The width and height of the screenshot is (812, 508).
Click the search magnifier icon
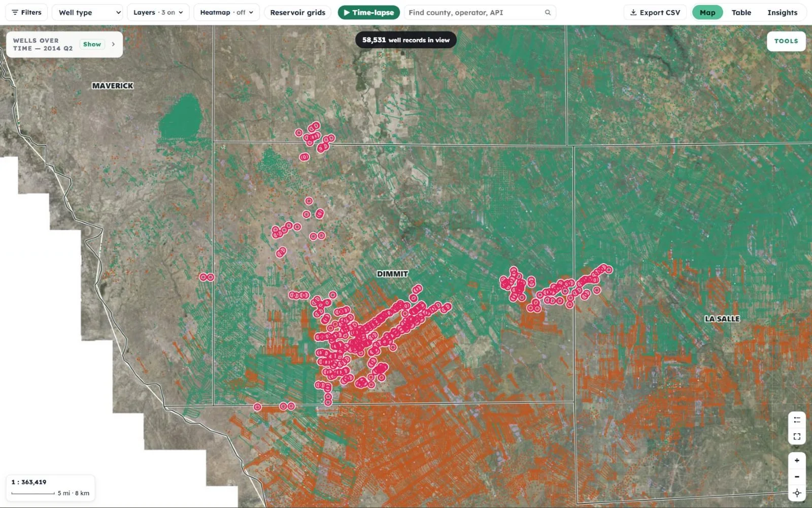point(548,12)
